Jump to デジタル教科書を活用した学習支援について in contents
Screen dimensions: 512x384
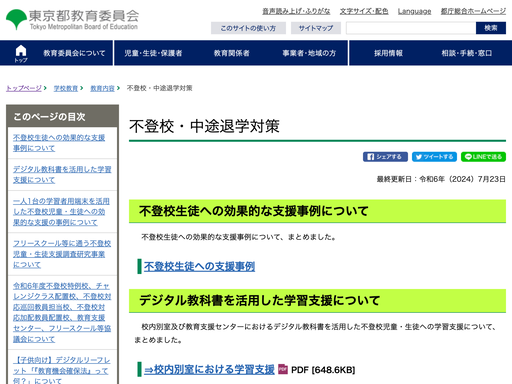(62, 174)
